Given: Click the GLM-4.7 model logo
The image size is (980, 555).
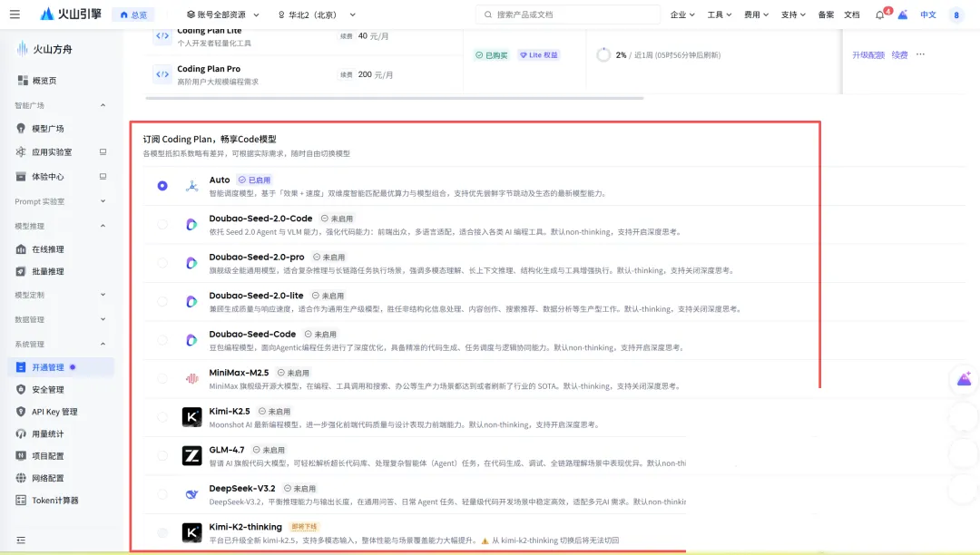Looking at the screenshot, I should (191, 456).
